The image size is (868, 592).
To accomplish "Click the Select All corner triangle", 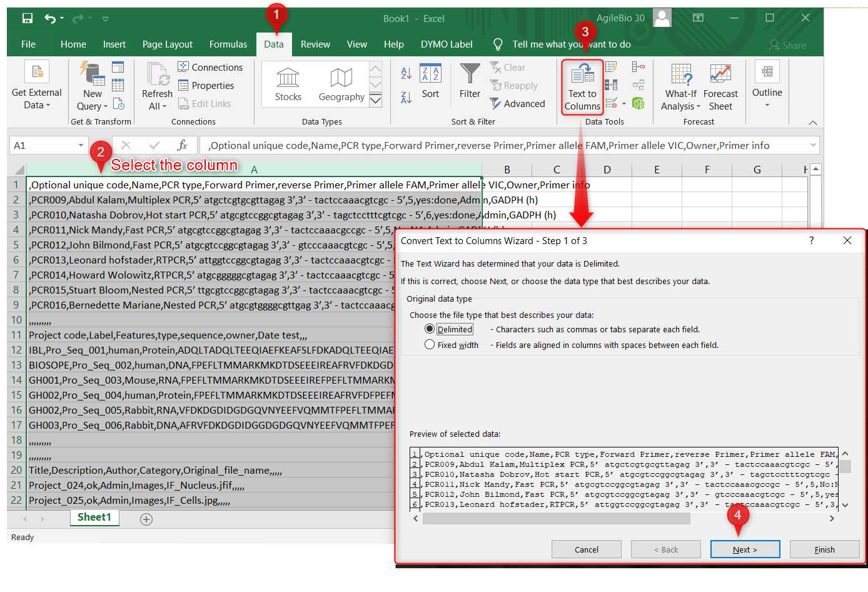I will click(x=19, y=170).
